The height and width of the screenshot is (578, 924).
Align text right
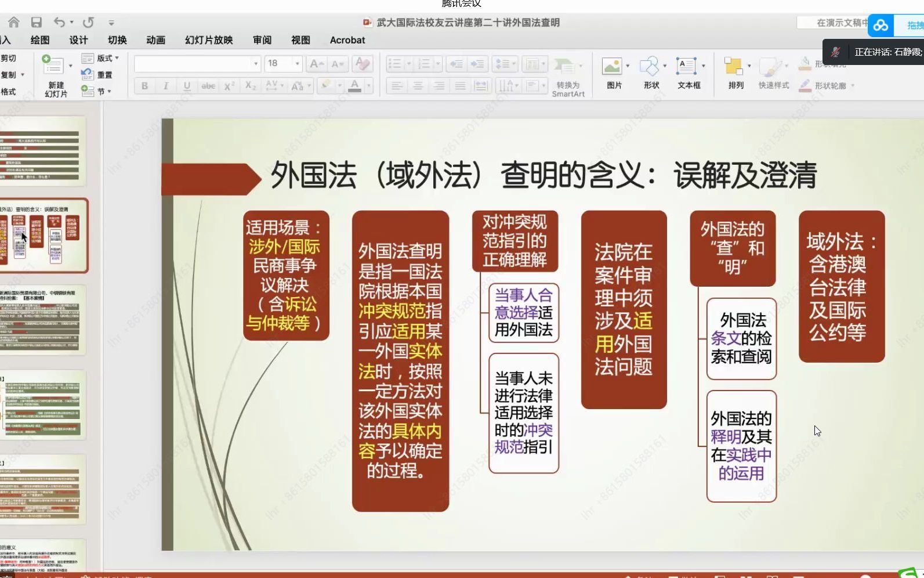point(439,86)
